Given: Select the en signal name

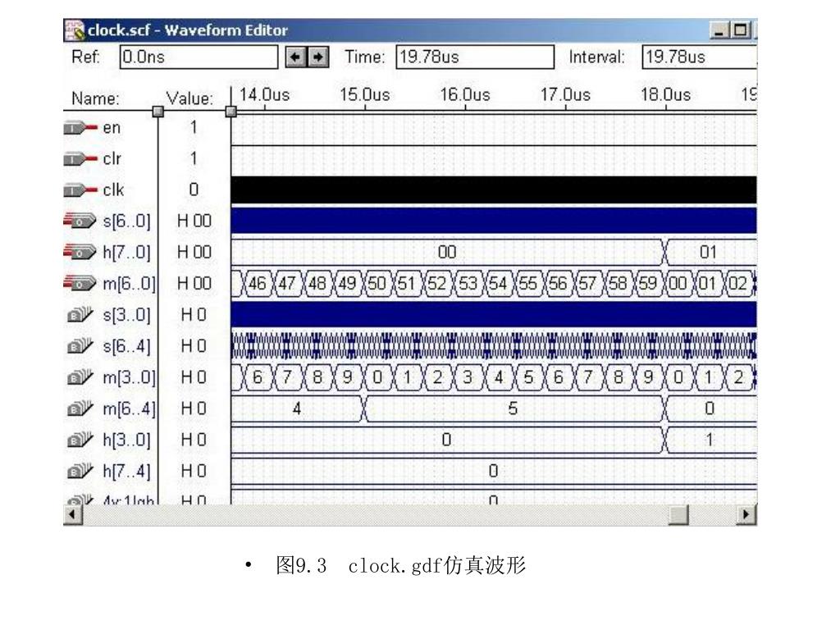Looking at the screenshot, I should click(112, 128).
